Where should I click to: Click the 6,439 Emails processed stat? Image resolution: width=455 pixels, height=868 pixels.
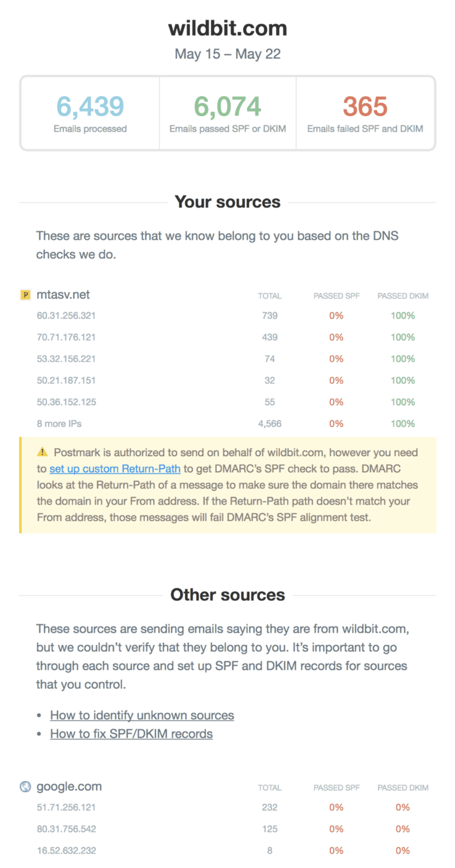click(x=90, y=113)
